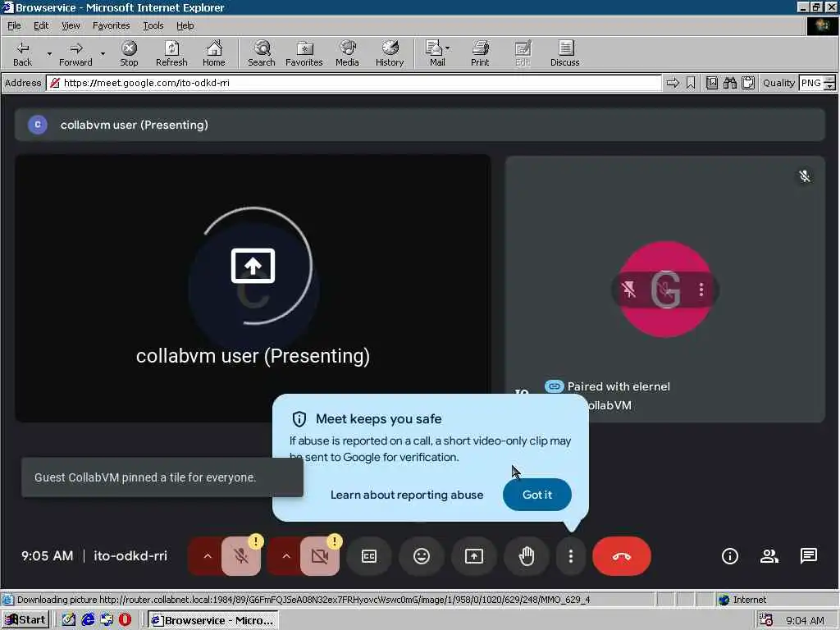This screenshot has width=840, height=630.
Task: Open the View menu
Action: pyautogui.click(x=71, y=25)
